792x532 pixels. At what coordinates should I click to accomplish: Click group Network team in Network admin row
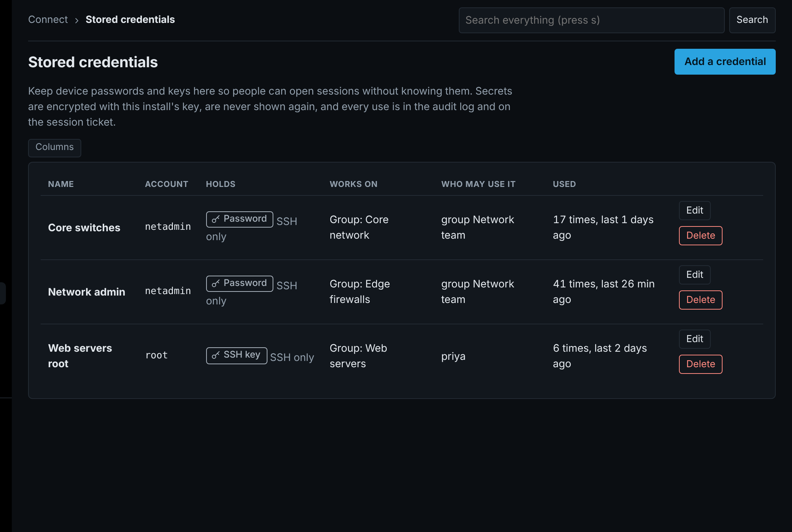coord(478,291)
